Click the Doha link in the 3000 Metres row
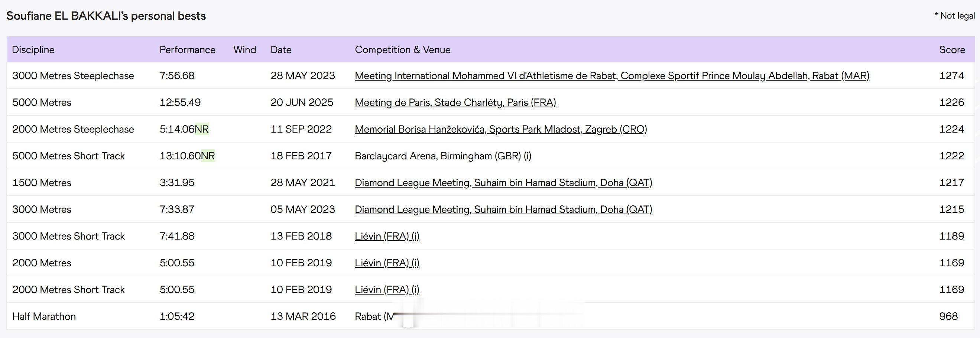This screenshot has height=338, width=980. click(x=503, y=209)
